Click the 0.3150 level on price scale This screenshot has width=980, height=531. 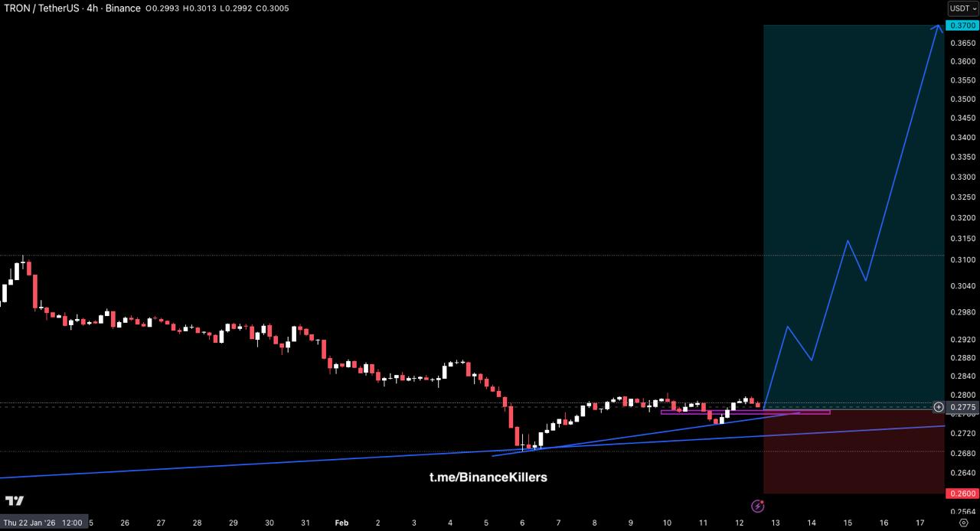[962, 239]
